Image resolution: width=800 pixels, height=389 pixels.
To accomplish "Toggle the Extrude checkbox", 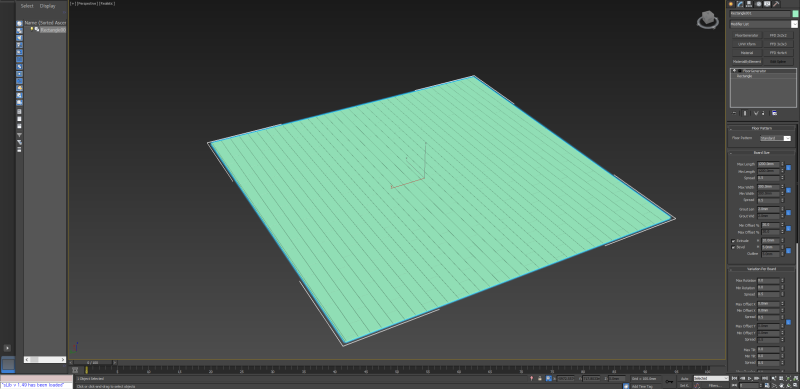I will pyautogui.click(x=733, y=240).
